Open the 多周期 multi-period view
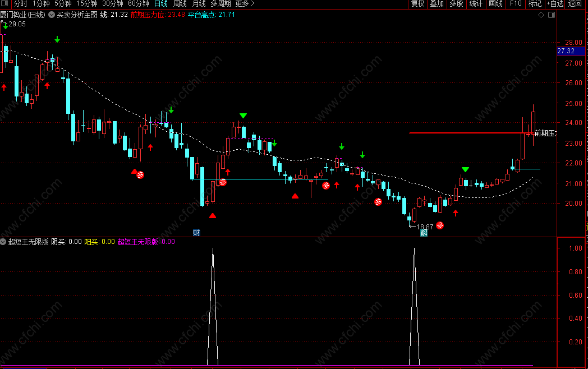588x369 pixels. coord(220,4)
